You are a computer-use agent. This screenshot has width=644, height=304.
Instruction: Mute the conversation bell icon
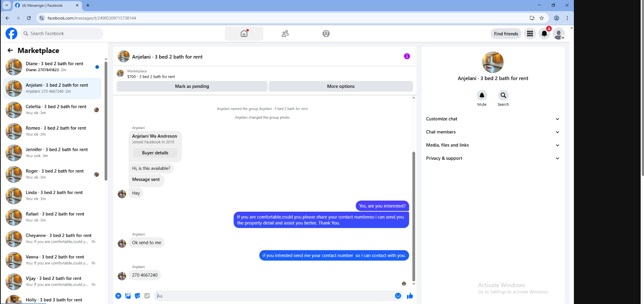click(482, 95)
